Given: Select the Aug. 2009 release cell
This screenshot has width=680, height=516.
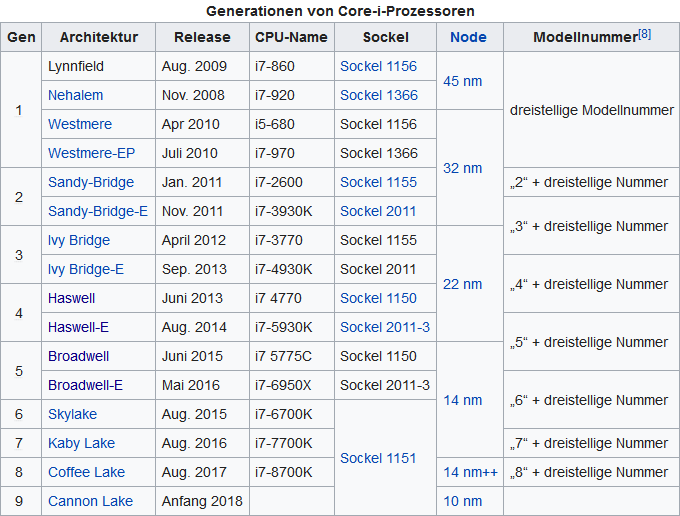Looking at the screenshot, I should click(202, 66).
